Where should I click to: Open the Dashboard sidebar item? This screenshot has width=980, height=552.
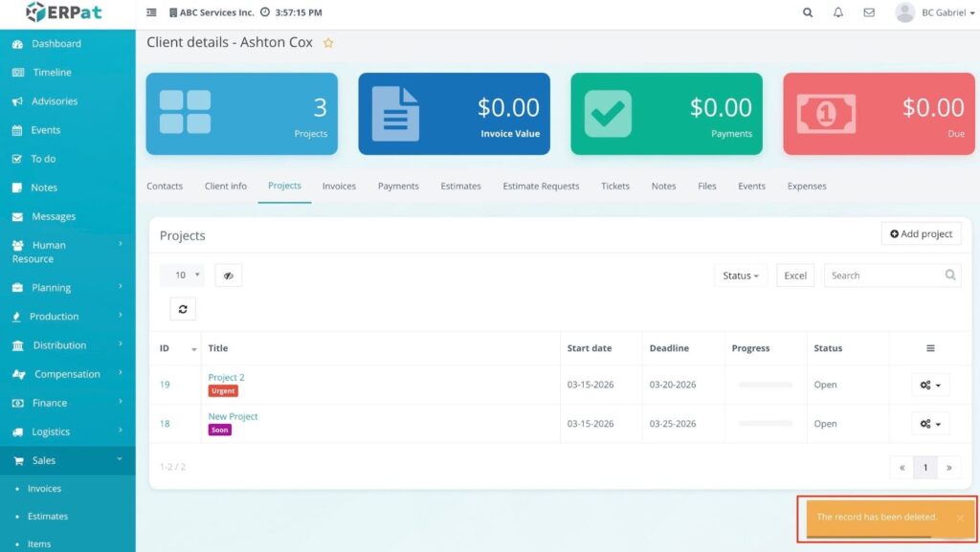click(x=56, y=44)
